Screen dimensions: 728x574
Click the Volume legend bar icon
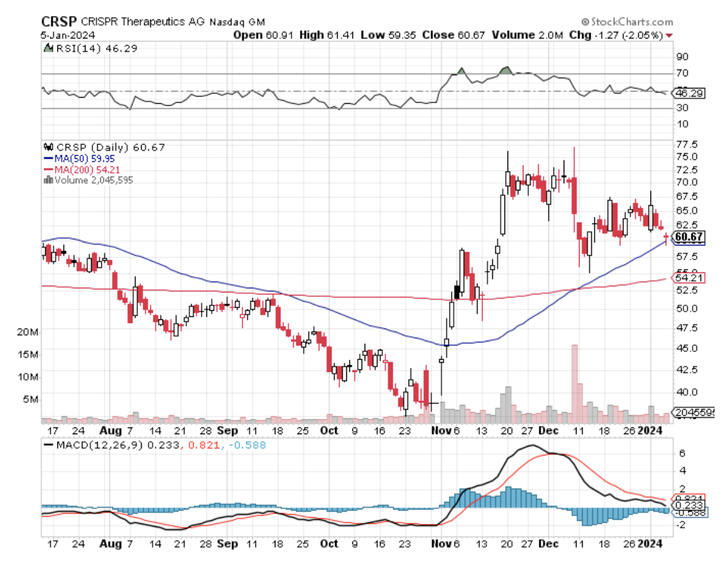pos(48,180)
